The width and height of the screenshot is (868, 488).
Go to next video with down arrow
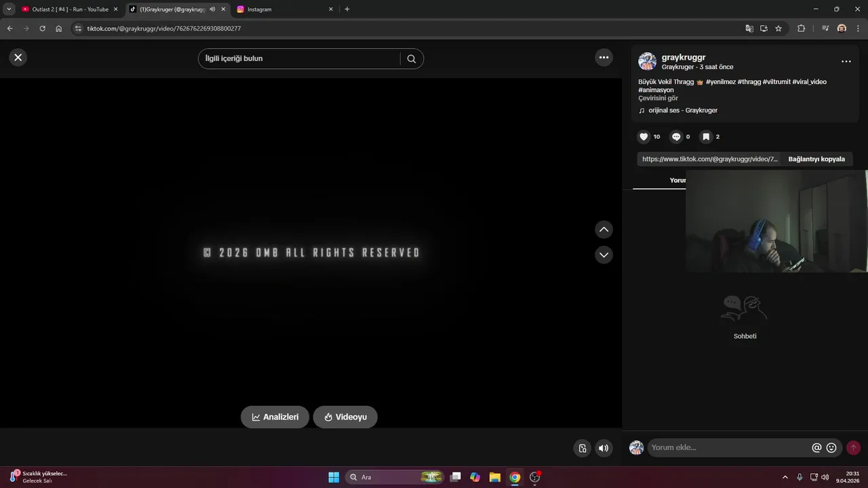click(604, 255)
